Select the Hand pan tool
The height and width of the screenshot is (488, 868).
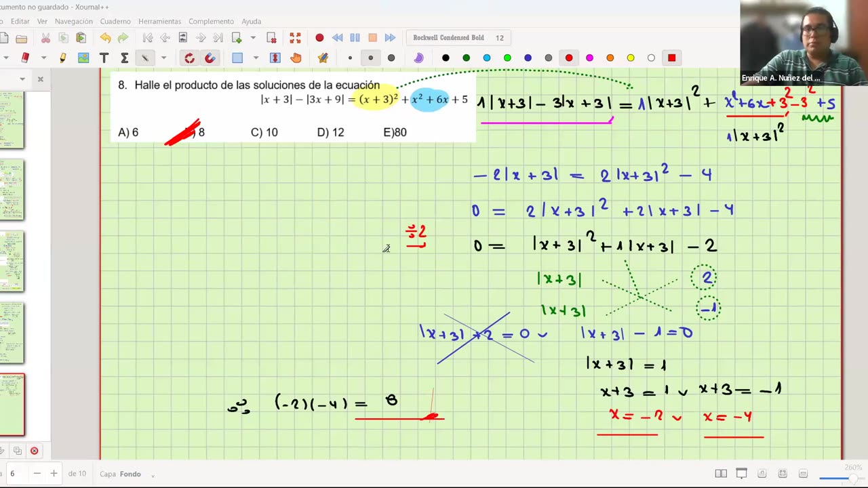pyautogui.click(x=296, y=58)
